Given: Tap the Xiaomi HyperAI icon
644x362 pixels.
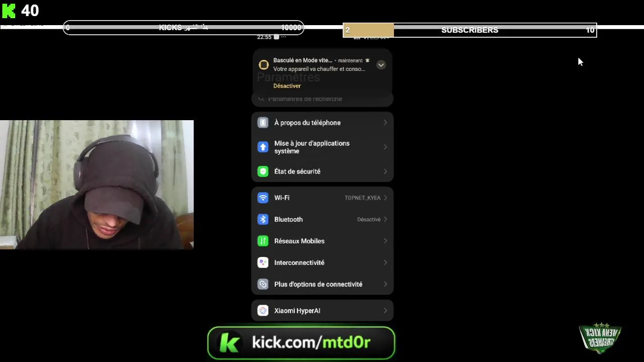Looking at the screenshot, I should (263, 311).
